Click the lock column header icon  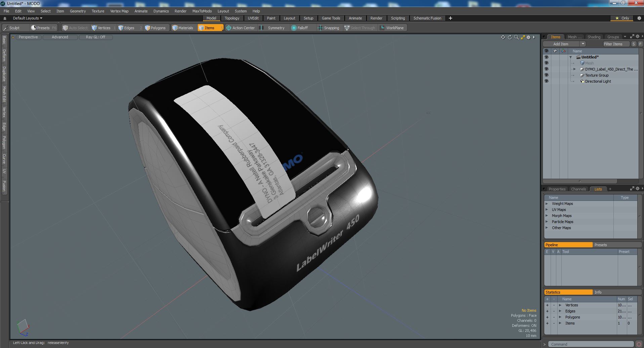coord(555,51)
